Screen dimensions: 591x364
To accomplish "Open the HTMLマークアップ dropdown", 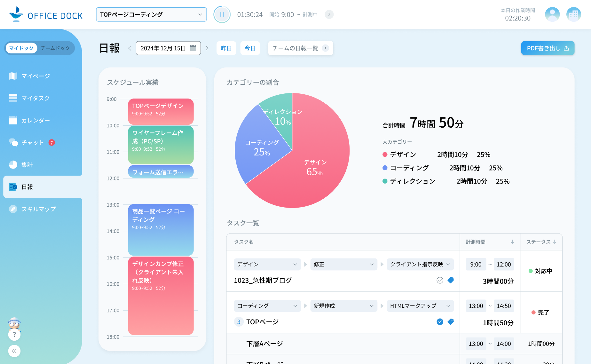I will (419, 306).
